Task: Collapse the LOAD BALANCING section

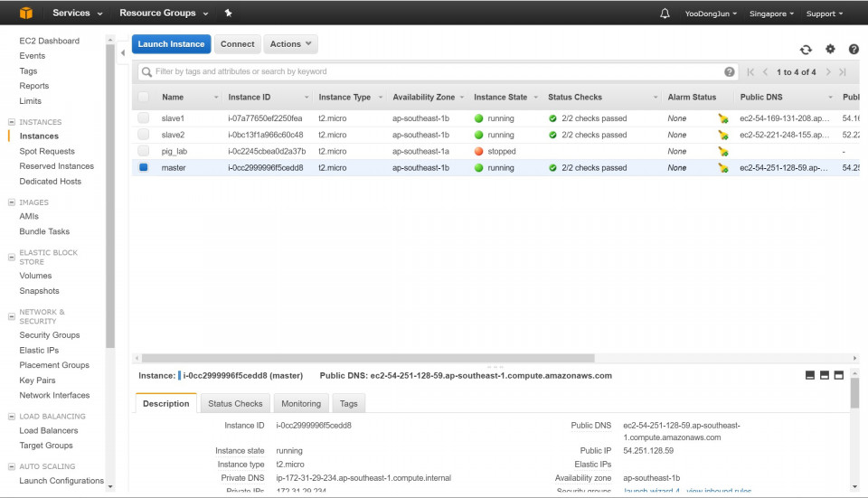Action: point(12,416)
